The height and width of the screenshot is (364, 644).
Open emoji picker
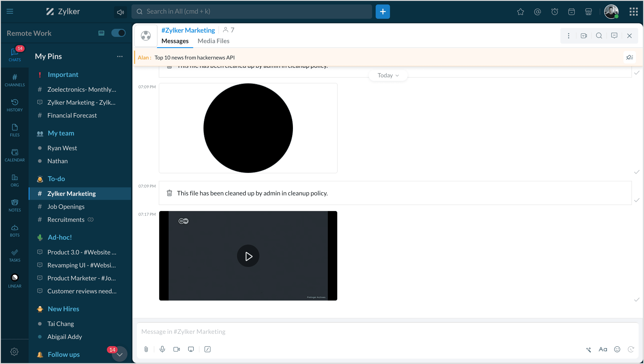(x=617, y=349)
